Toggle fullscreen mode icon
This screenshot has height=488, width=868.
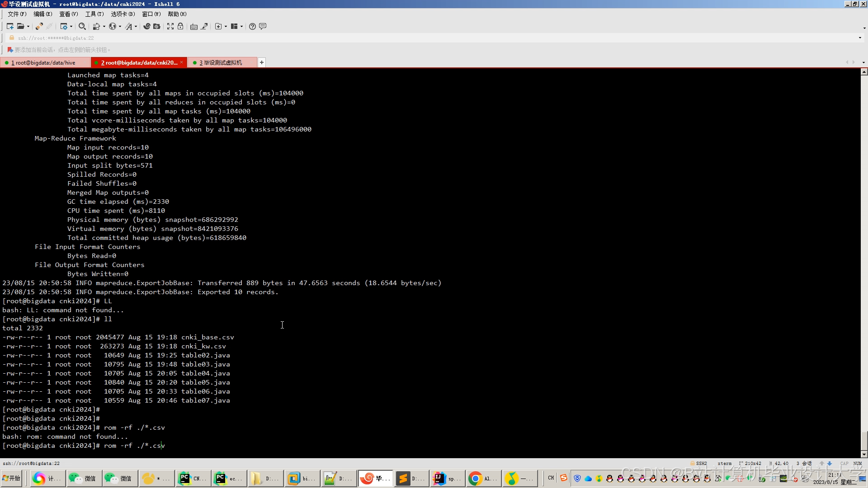(x=170, y=26)
